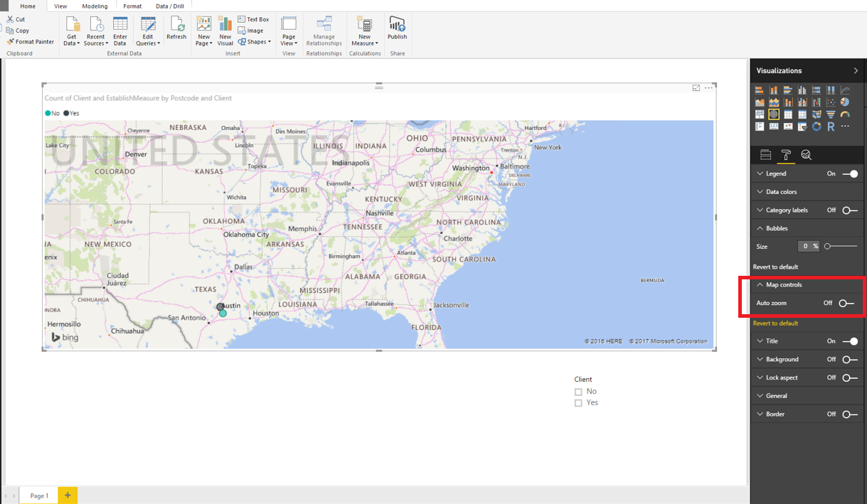Pick the funnel visualization

click(x=831, y=114)
